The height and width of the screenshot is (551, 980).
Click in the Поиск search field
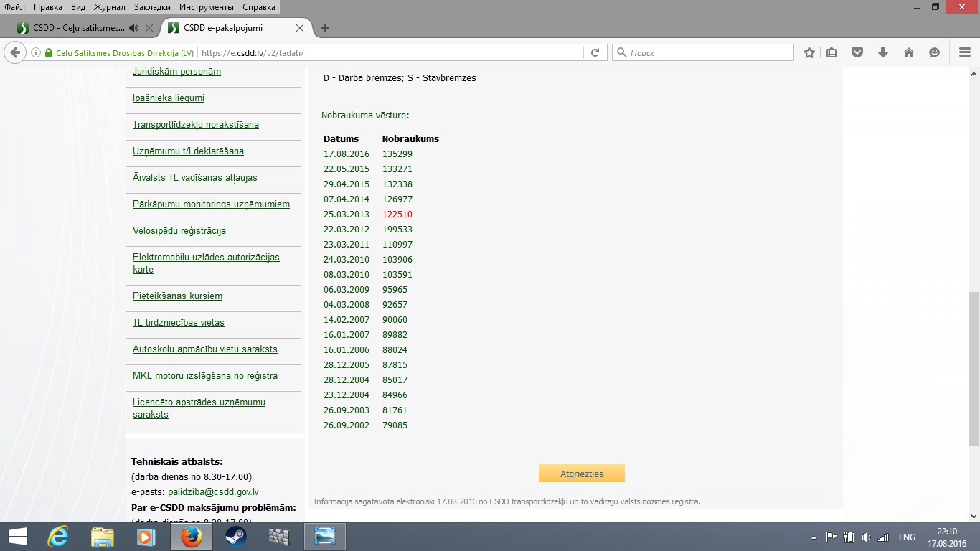point(703,52)
